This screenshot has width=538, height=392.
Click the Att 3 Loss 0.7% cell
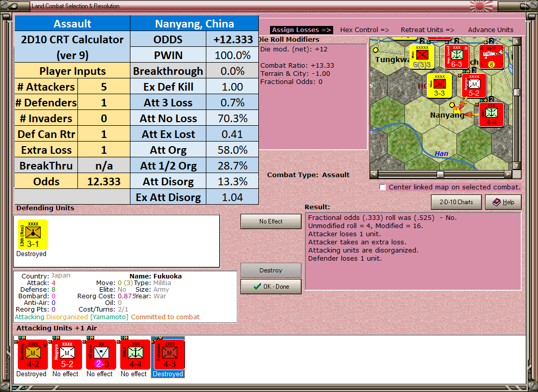point(232,102)
